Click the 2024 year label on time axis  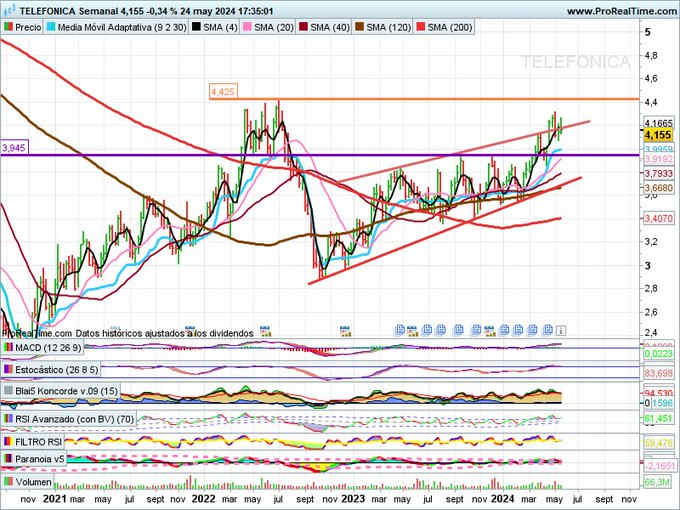point(503,498)
